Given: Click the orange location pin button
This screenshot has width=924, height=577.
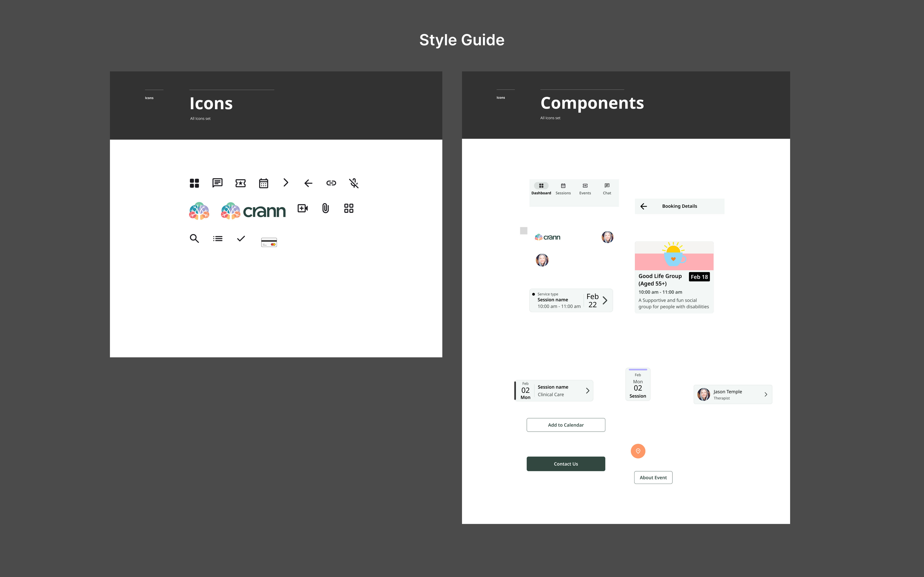Looking at the screenshot, I should [638, 451].
